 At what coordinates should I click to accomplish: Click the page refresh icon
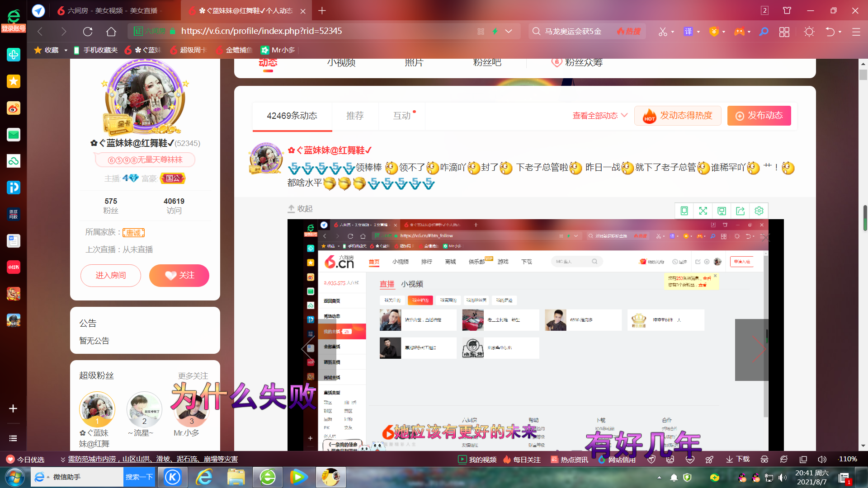[88, 32]
